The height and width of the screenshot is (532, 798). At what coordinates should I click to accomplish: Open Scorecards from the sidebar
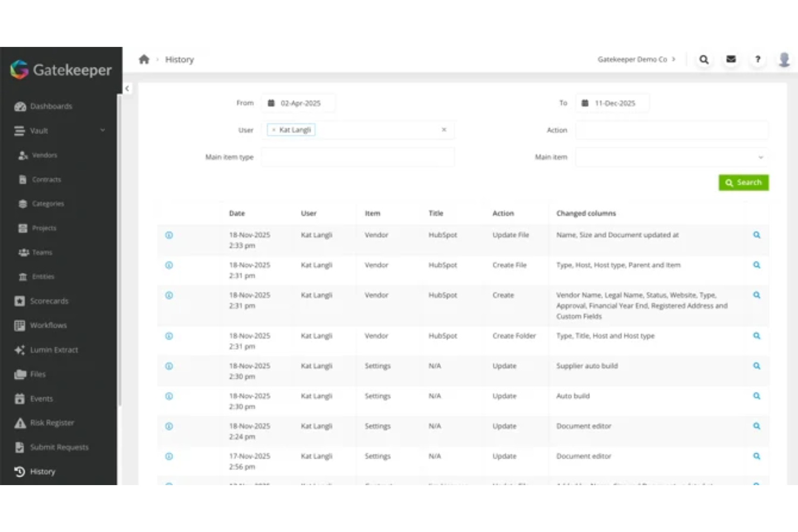[x=49, y=301]
